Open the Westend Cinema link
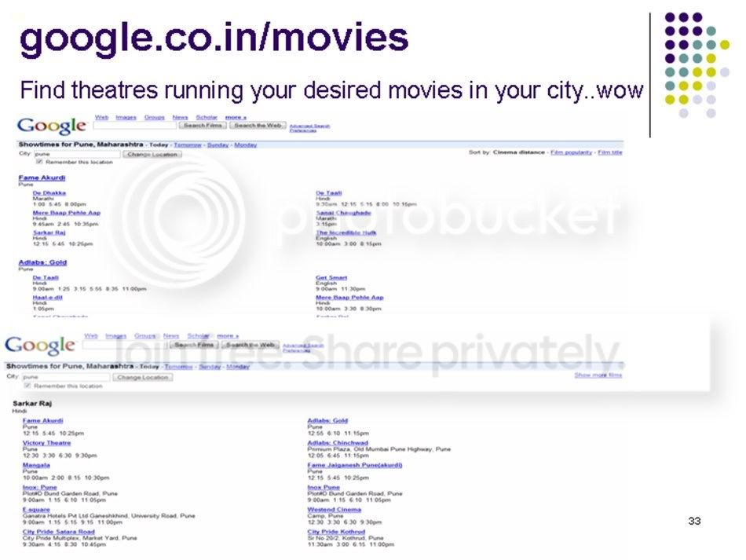Viewport: 746px width, 560px height. pos(334,510)
